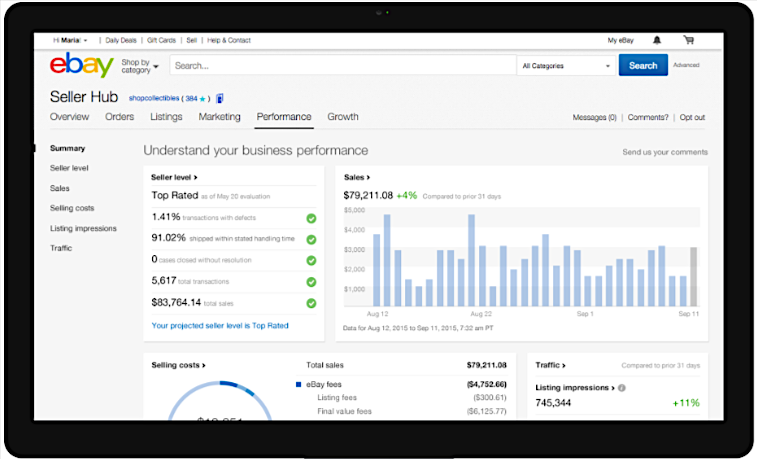
Task: Focus the Search input field
Action: 343,66
